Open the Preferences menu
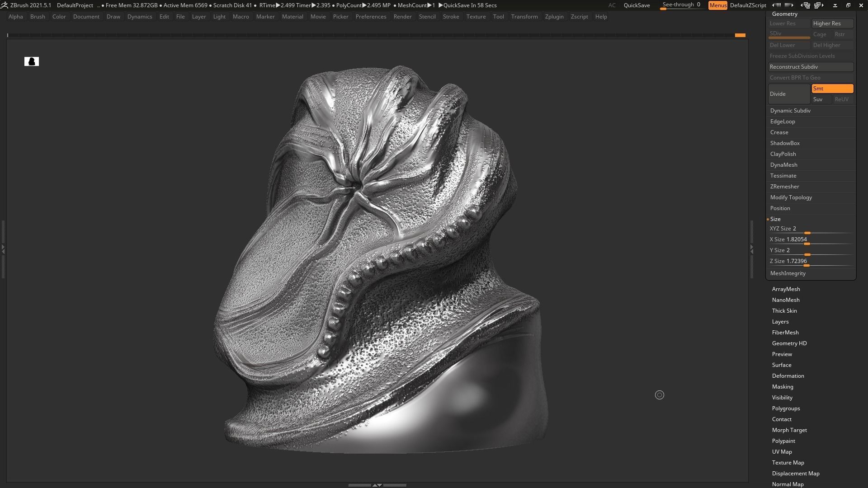868x488 pixels. 371,17
